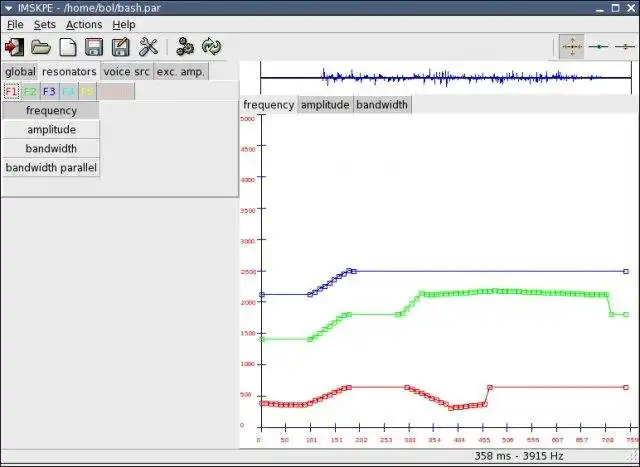The image size is (640, 467).
Task: Select last green F2 curve point
Action: click(x=626, y=315)
